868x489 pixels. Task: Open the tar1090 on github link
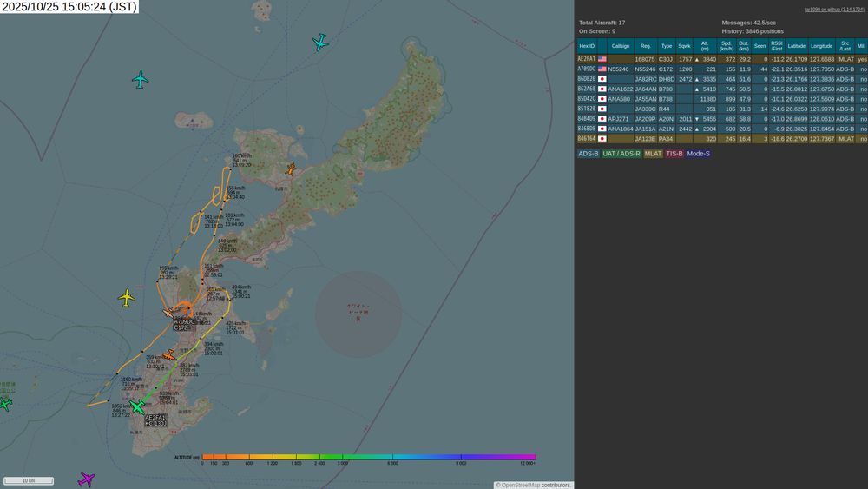click(834, 10)
